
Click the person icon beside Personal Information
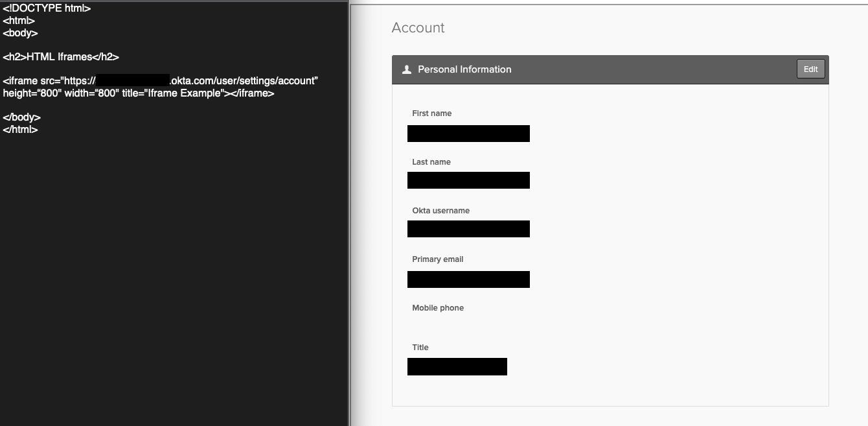coord(407,69)
